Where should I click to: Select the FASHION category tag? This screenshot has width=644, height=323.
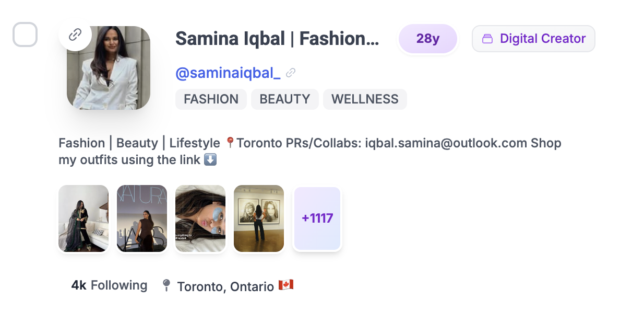[x=211, y=99]
